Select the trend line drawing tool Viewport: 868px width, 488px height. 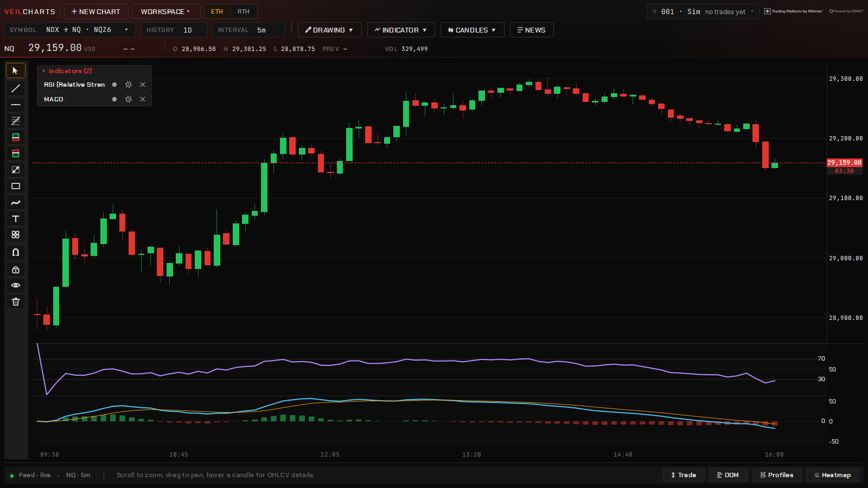(15, 88)
